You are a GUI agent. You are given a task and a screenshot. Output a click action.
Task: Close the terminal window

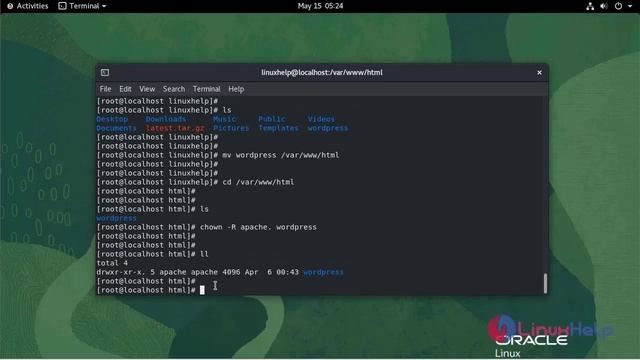539,72
